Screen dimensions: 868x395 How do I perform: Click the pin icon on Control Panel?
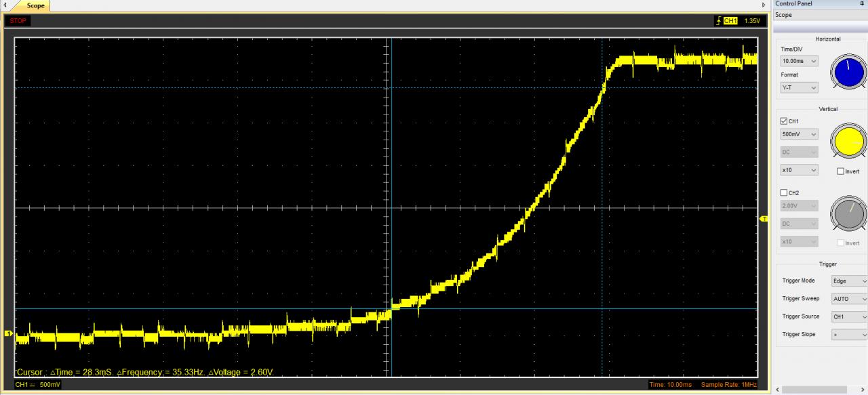(x=862, y=3)
